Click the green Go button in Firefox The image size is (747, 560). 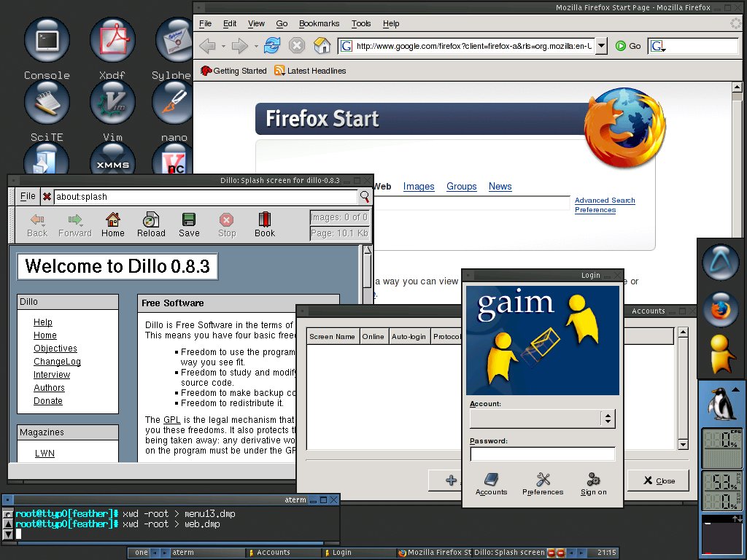coord(628,46)
